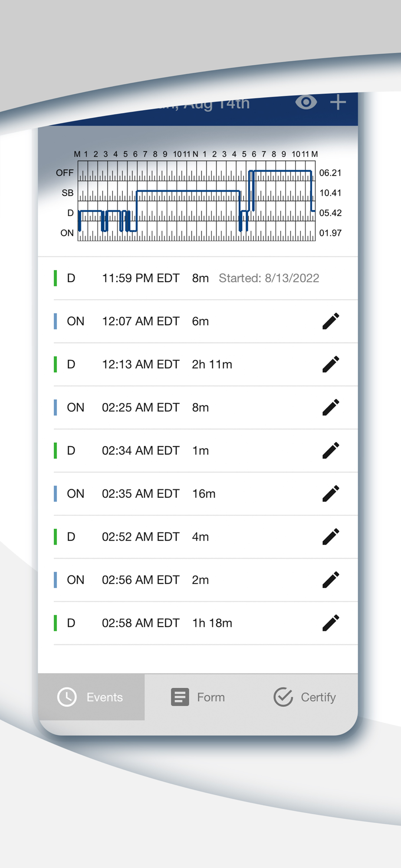Tap the SB row total 10.41

click(330, 193)
